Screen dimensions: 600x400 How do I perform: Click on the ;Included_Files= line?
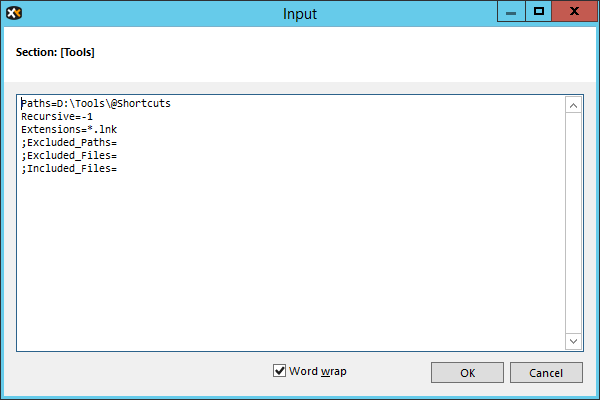69,169
